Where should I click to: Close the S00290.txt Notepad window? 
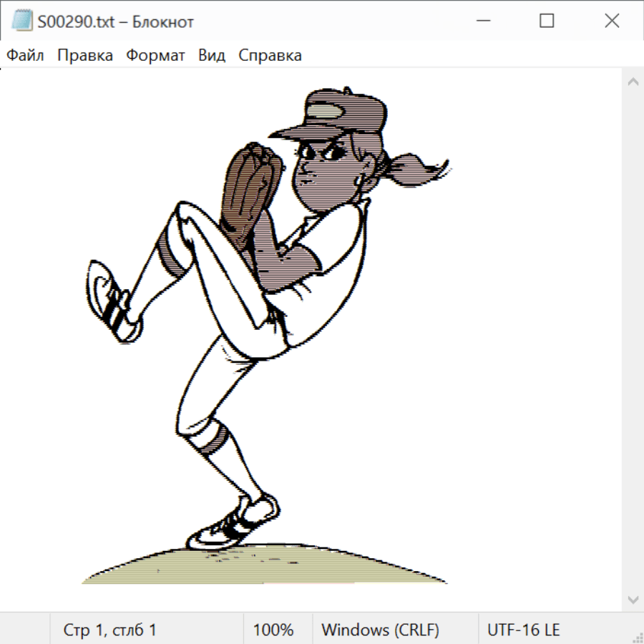pyautogui.click(x=612, y=21)
